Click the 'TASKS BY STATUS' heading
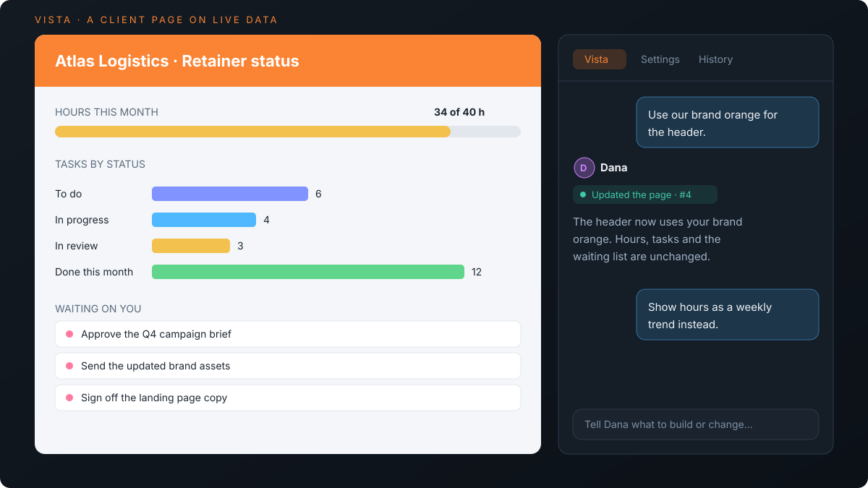868x488 pixels. (x=100, y=164)
